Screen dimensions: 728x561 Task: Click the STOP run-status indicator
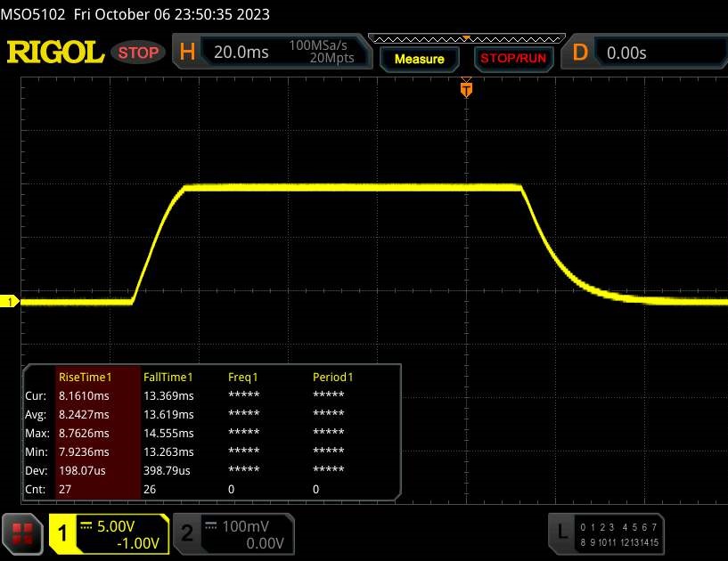point(138,53)
